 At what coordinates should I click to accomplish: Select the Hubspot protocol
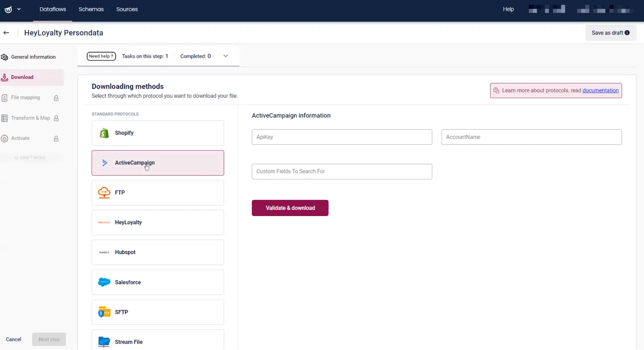tap(158, 252)
